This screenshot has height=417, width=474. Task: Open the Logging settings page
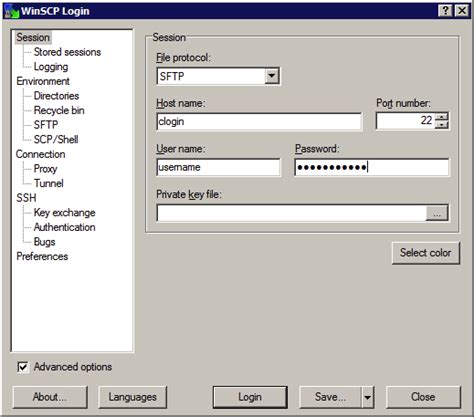pyautogui.click(x=51, y=67)
